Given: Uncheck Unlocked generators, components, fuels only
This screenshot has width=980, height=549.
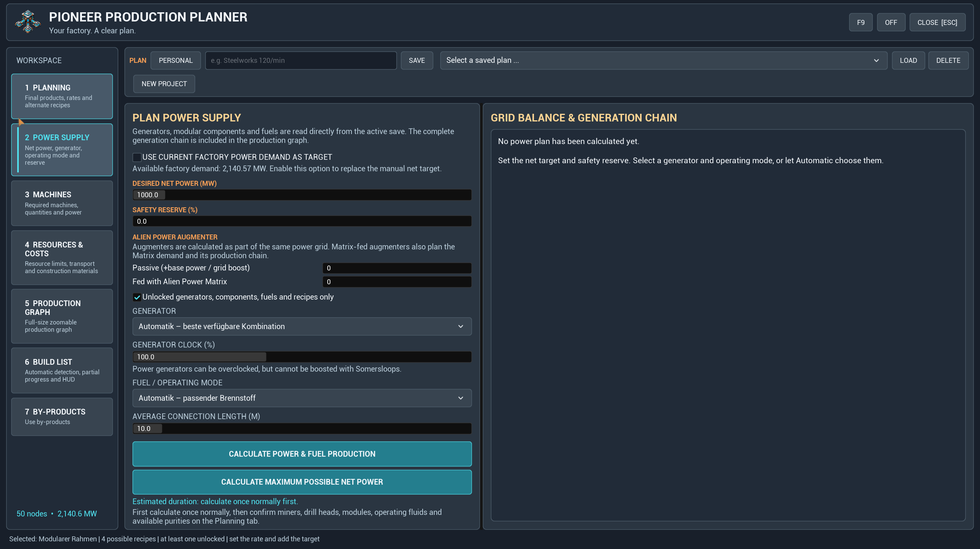Looking at the screenshot, I should (137, 297).
